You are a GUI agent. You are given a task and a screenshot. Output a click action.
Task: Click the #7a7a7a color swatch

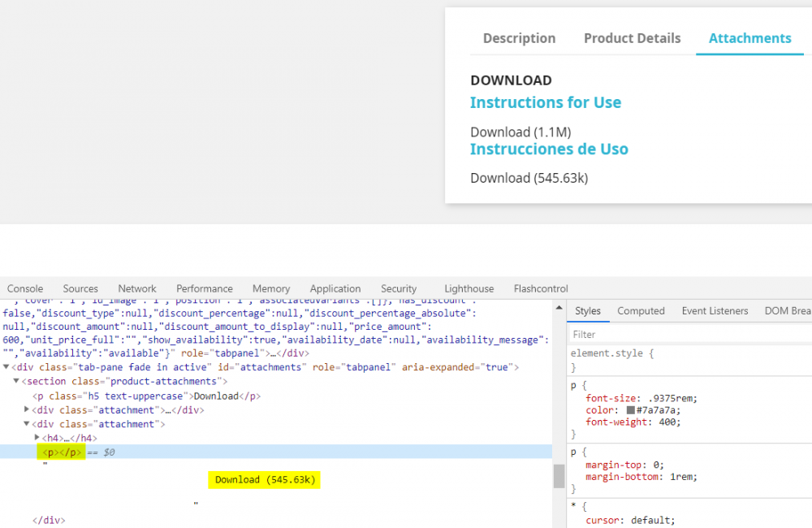(630, 410)
